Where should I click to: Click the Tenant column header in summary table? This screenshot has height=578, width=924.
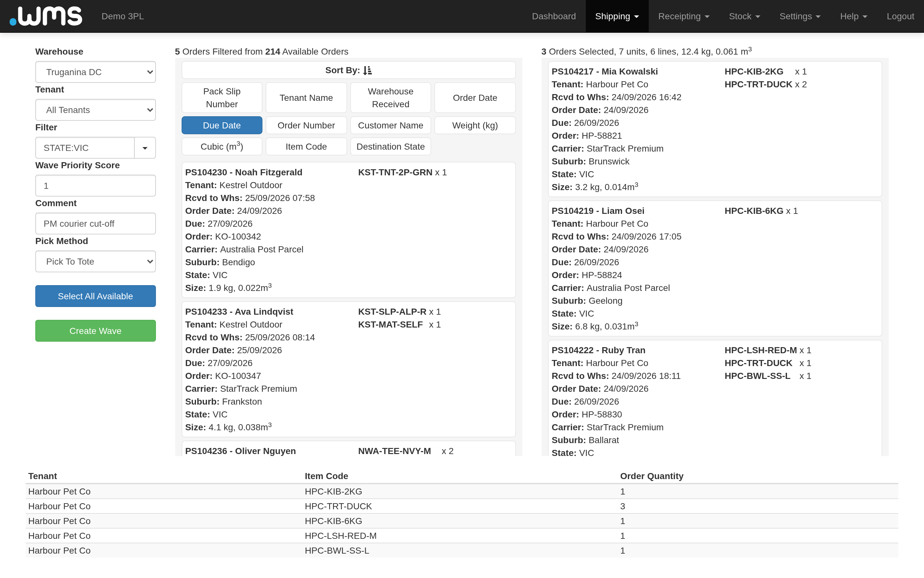click(42, 476)
